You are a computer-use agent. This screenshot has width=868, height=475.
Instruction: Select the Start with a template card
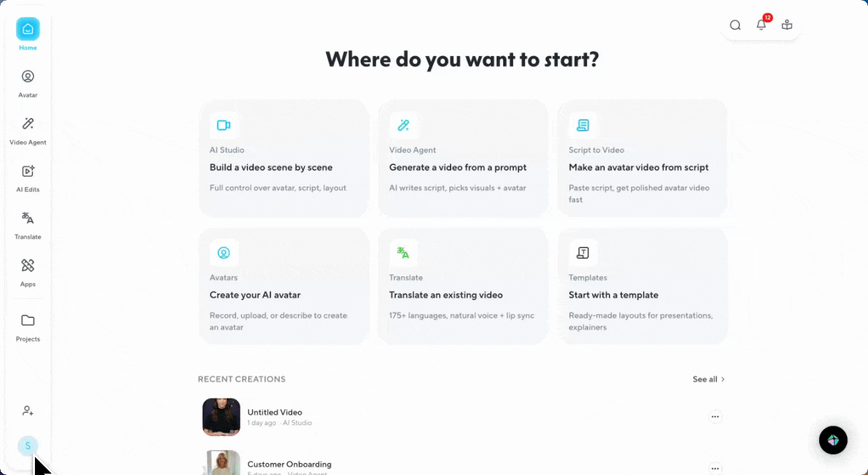[642, 286]
